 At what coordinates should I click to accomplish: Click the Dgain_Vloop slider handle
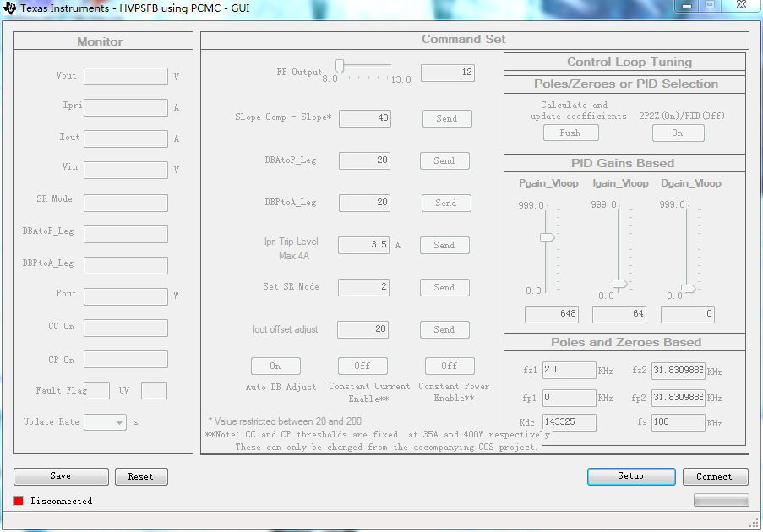689,288
